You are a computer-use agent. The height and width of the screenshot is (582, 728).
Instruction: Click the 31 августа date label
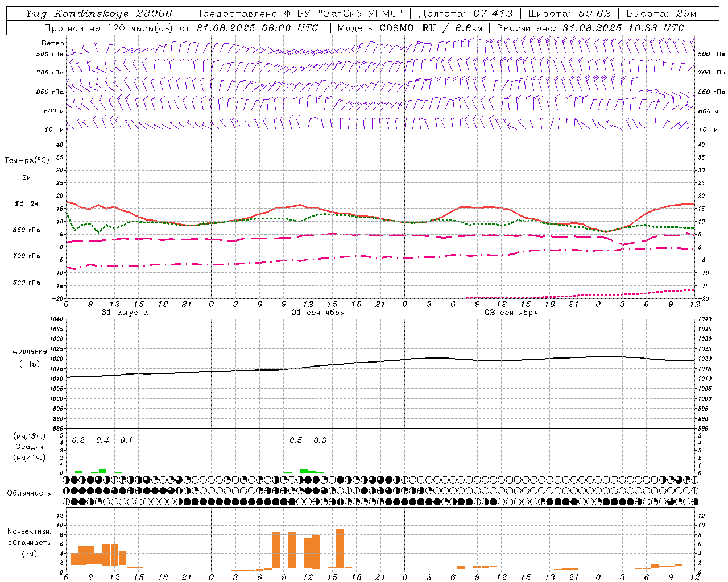[x=125, y=313]
